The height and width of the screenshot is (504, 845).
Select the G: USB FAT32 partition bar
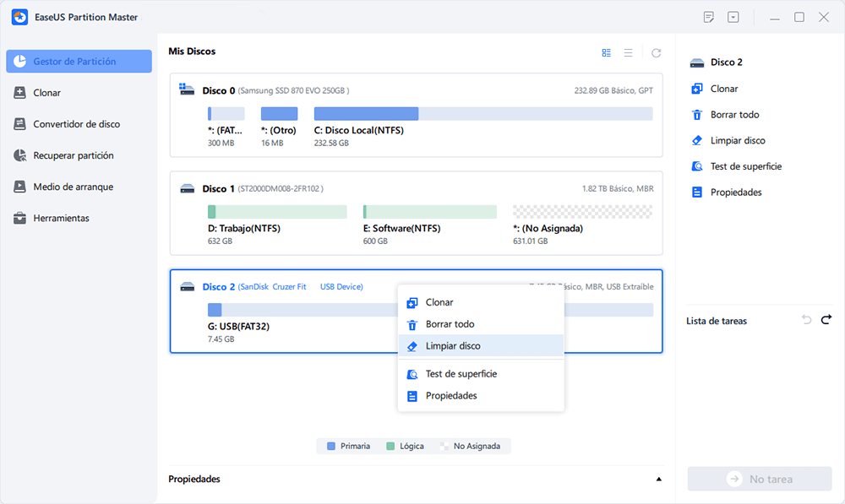pyautogui.click(x=303, y=310)
